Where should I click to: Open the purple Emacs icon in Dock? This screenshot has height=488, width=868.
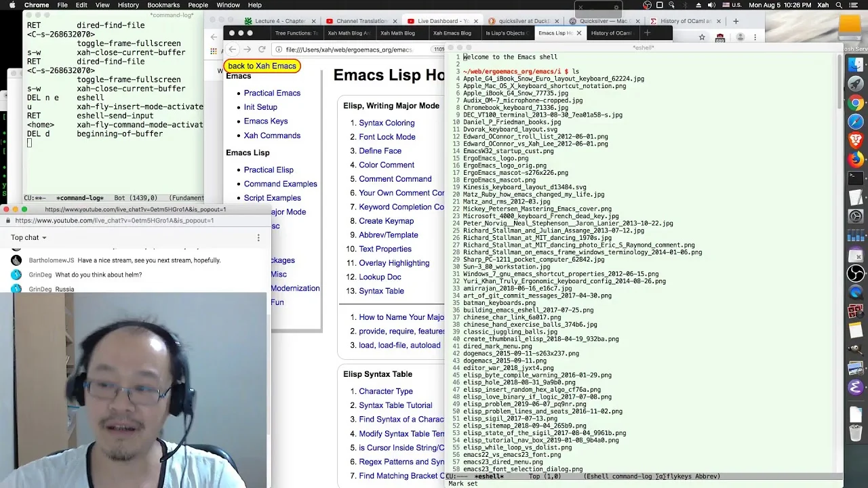856,387
